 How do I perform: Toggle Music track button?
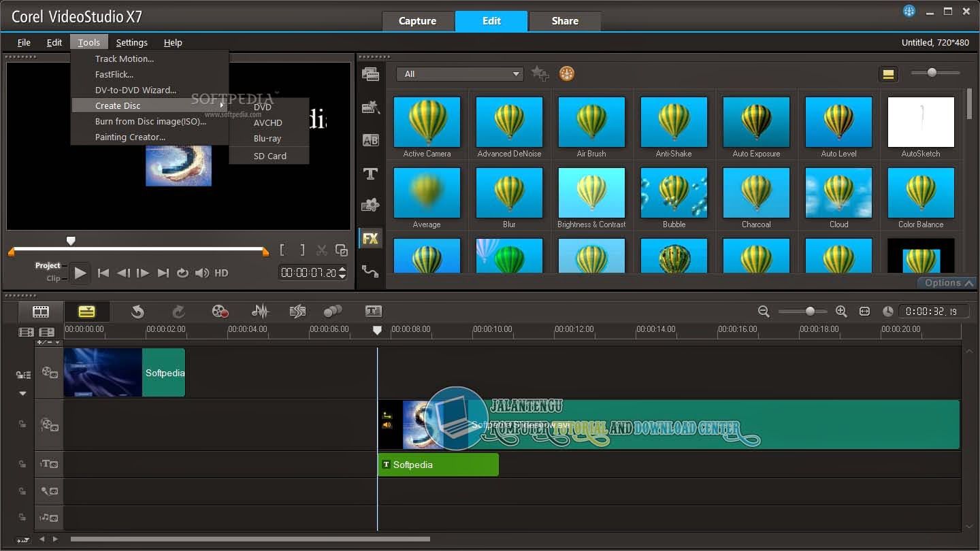coord(49,518)
